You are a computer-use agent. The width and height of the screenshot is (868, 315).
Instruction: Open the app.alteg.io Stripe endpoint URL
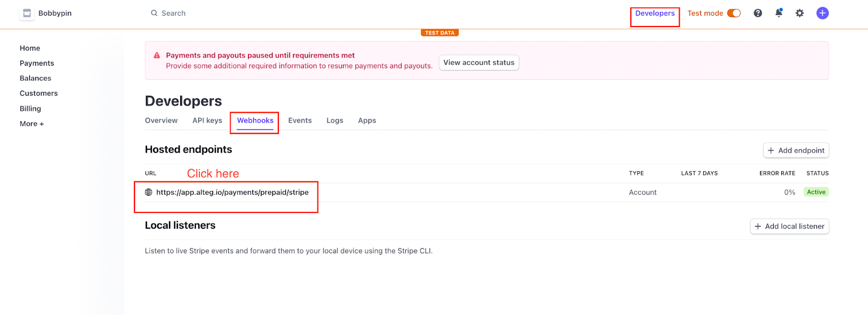click(232, 192)
